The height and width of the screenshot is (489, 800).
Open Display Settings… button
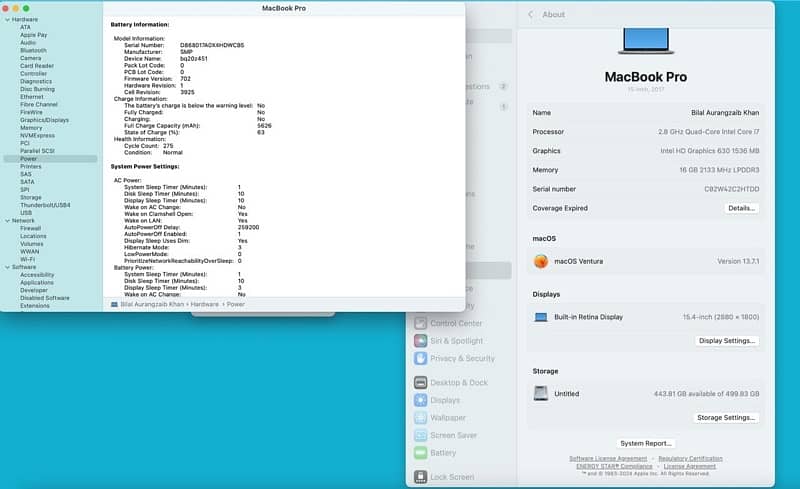727,341
